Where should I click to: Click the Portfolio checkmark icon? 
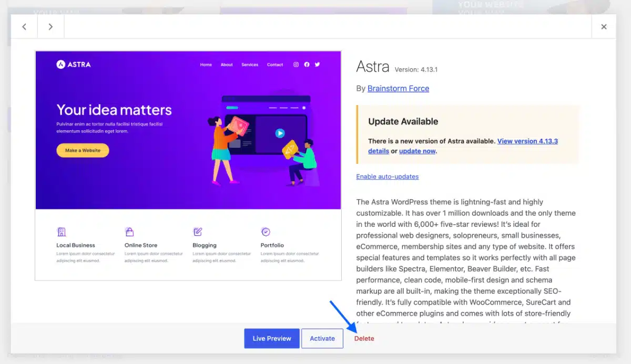tap(266, 232)
